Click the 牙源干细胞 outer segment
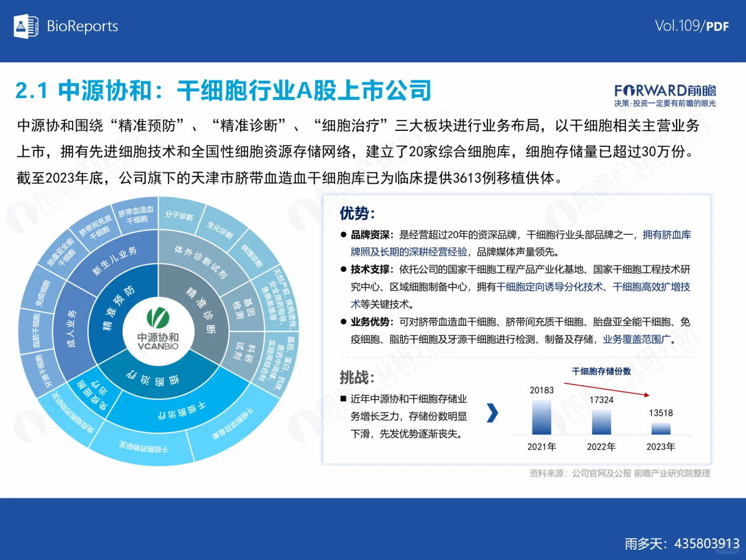This screenshot has height=560, width=746. coord(44,370)
